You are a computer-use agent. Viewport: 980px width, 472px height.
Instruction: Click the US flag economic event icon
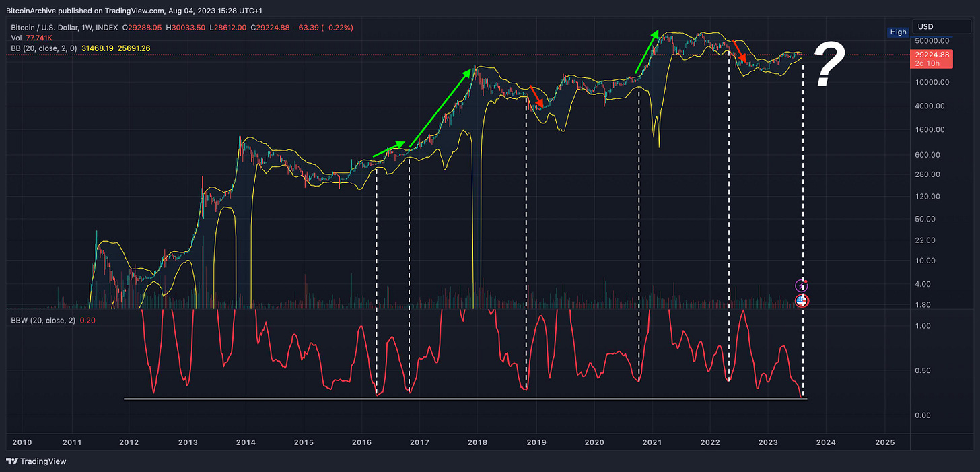[802, 301]
